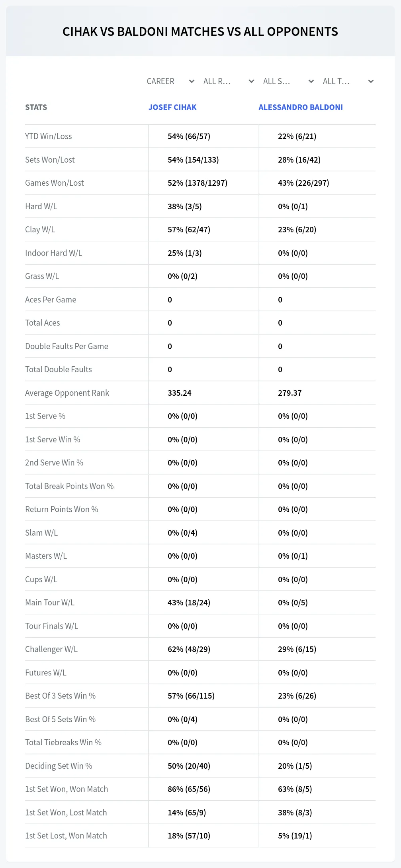Select the Average Opponent Rank label

[x=67, y=393]
